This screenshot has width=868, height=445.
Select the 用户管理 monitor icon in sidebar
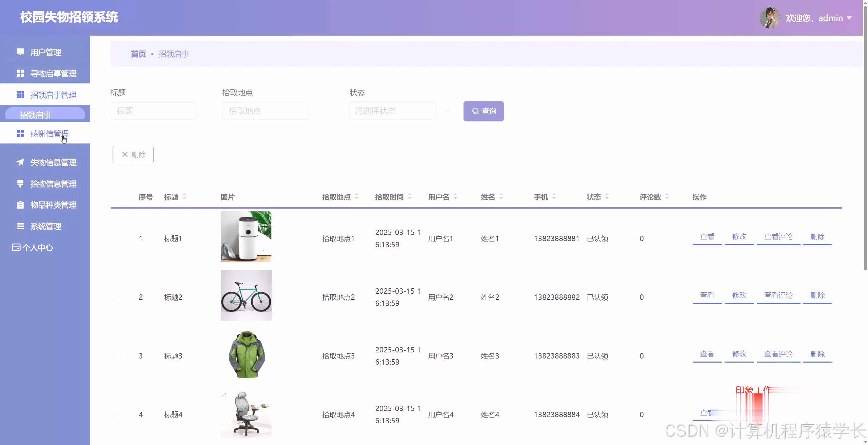20,52
